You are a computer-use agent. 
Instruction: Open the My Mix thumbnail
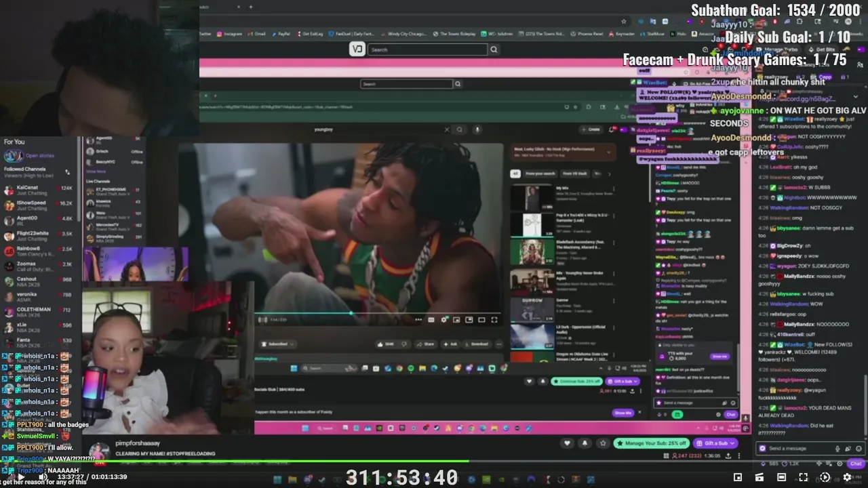point(532,197)
